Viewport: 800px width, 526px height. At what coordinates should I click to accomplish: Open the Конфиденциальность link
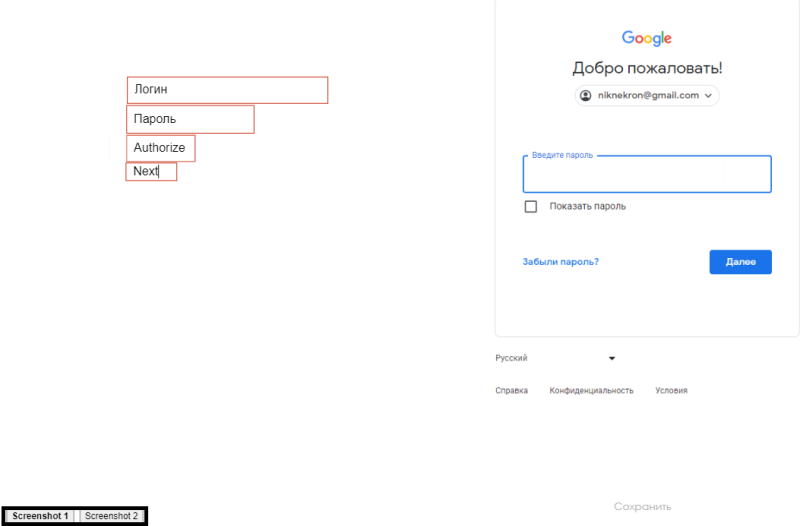(x=591, y=391)
